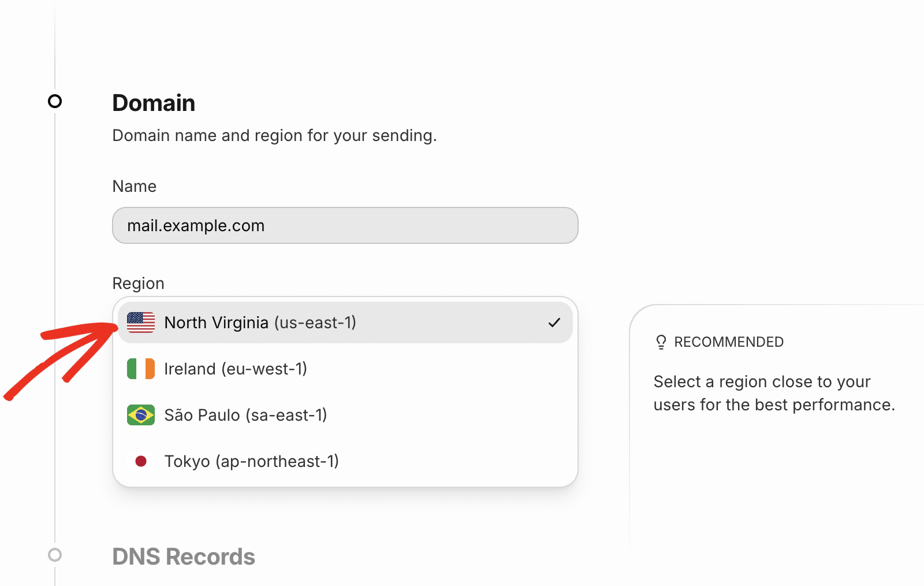Click the checkmark on North Virginia row

point(554,322)
